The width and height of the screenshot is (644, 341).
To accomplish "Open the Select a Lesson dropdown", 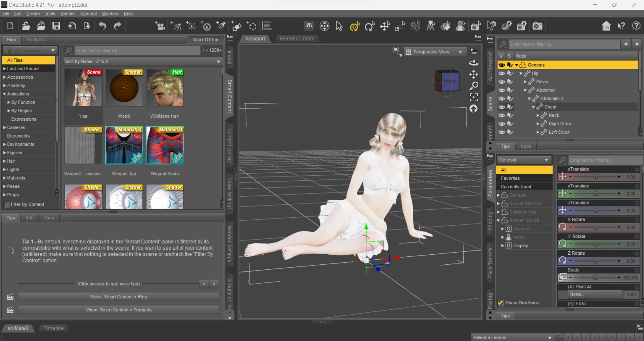I will tap(512, 337).
